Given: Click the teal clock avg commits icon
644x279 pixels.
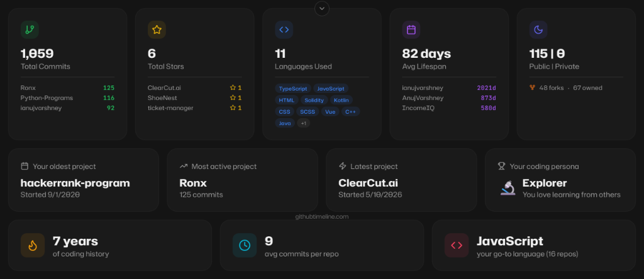Looking at the screenshot, I should tap(245, 245).
